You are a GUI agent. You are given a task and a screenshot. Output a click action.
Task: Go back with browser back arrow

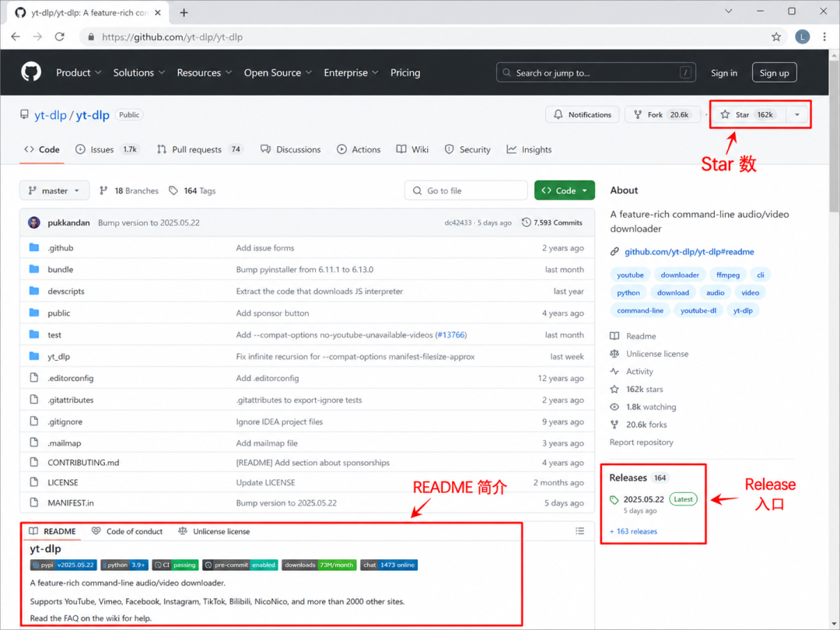tap(16, 37)
